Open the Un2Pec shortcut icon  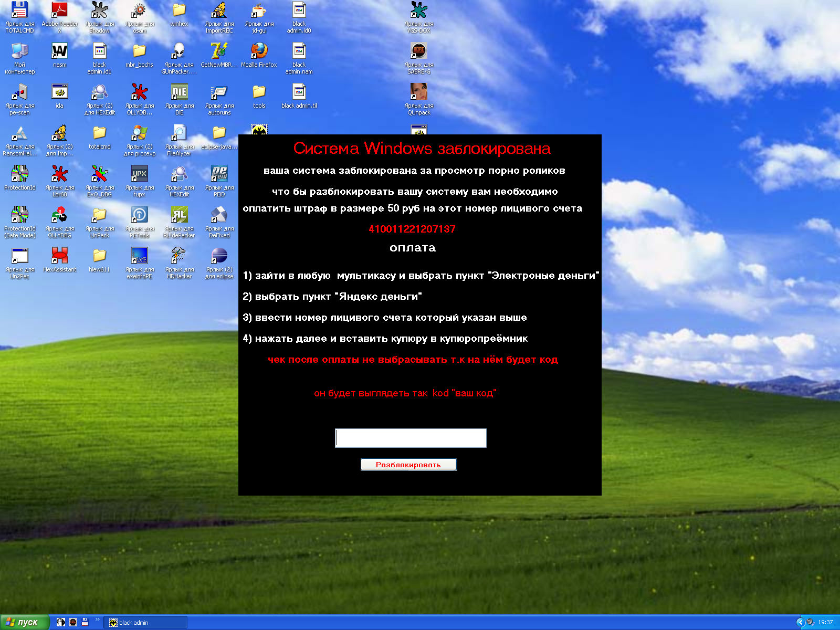20,255
